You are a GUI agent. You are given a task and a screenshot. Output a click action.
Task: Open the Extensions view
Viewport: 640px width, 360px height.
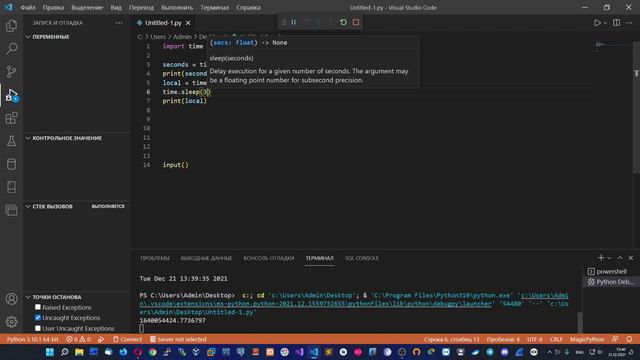pos(11,118)
